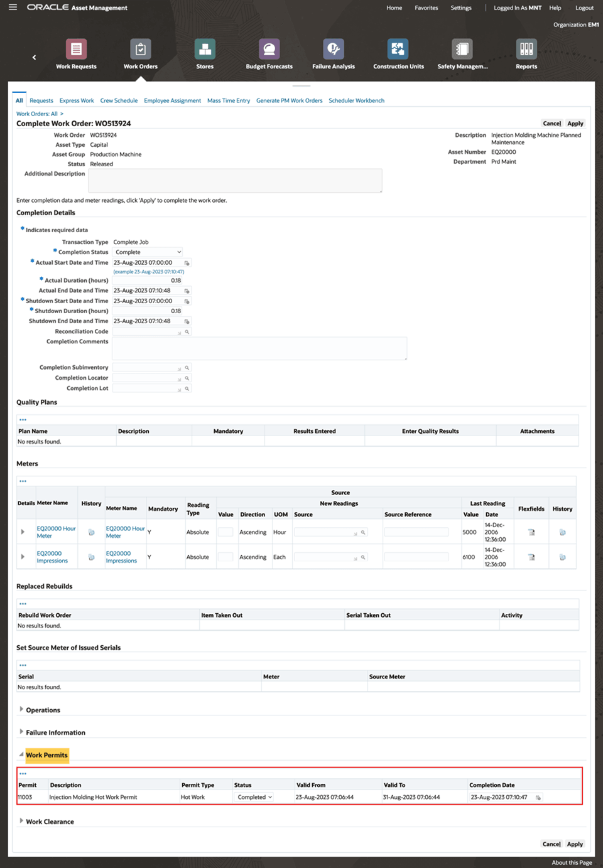The width and height of the screenshot is (603, 868).
Task: Click the Completion Lot search icon
Action: (187, 388)
